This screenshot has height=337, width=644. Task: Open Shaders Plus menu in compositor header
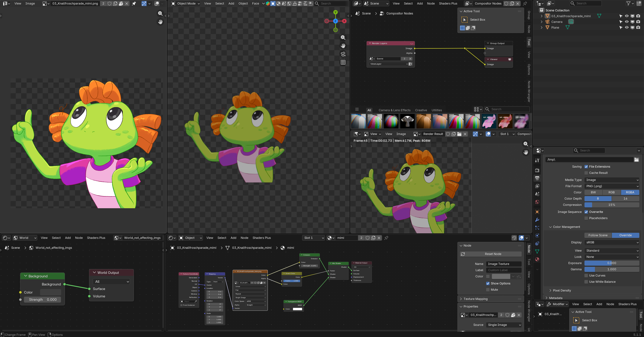448,4
